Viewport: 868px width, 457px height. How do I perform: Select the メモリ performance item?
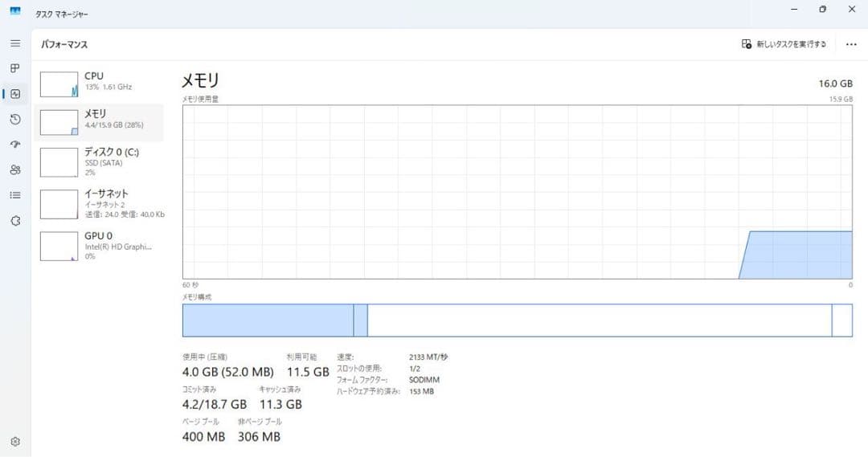100,122
